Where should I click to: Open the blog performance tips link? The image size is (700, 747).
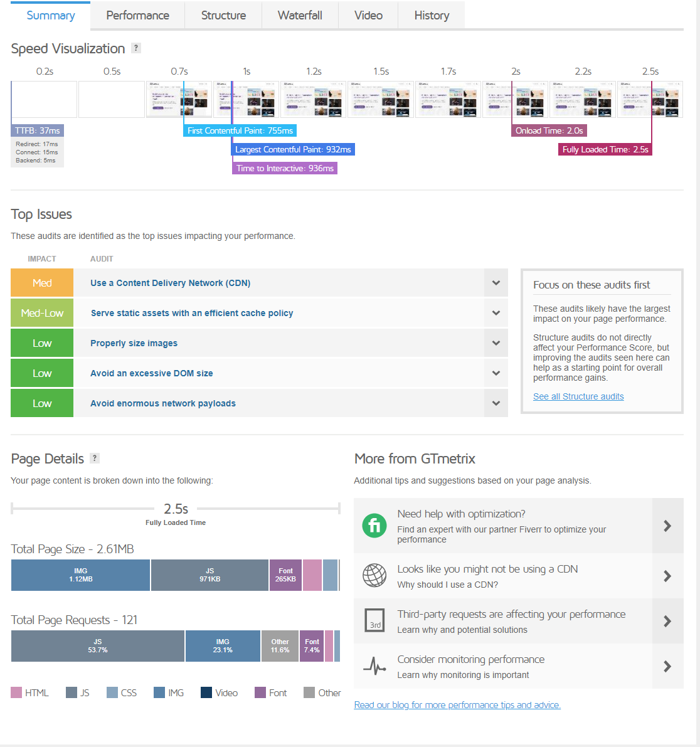pos(457,704)
